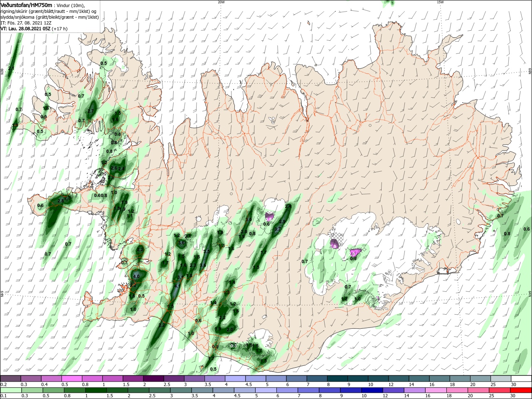The image size is (532, 399).
Task: Pick the snow legend swatch labeled 1.5
Action: coord(133,379)
